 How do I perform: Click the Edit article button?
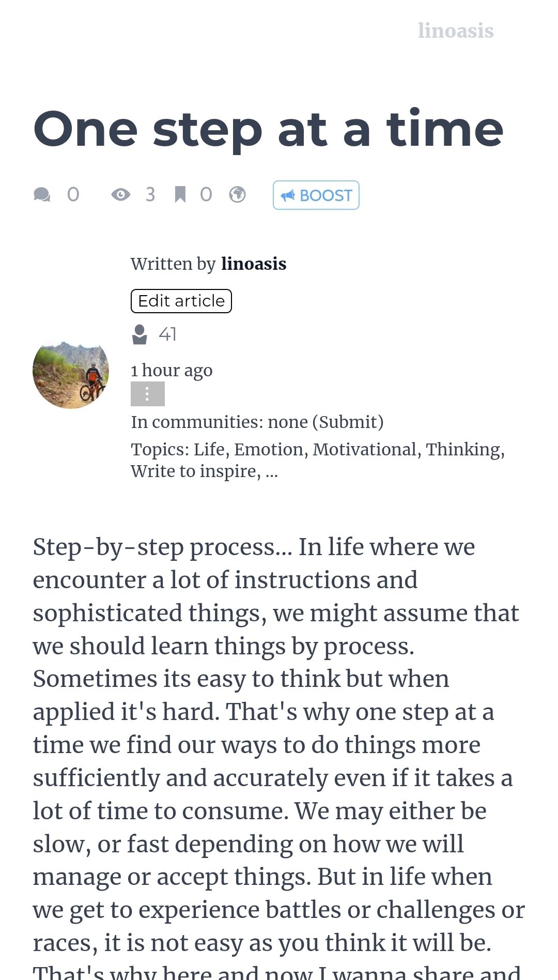point(181,301)
